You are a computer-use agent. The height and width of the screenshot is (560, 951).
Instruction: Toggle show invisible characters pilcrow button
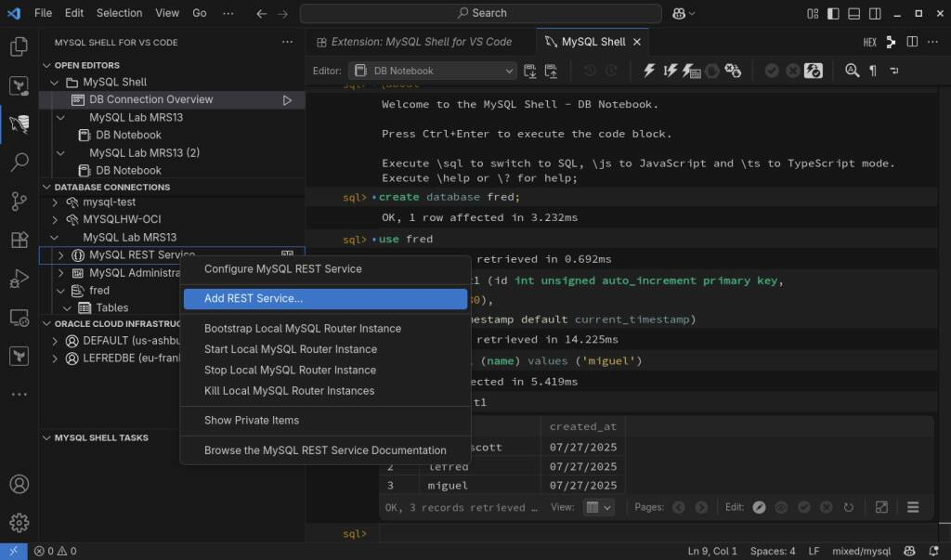(x=873, y=71)
